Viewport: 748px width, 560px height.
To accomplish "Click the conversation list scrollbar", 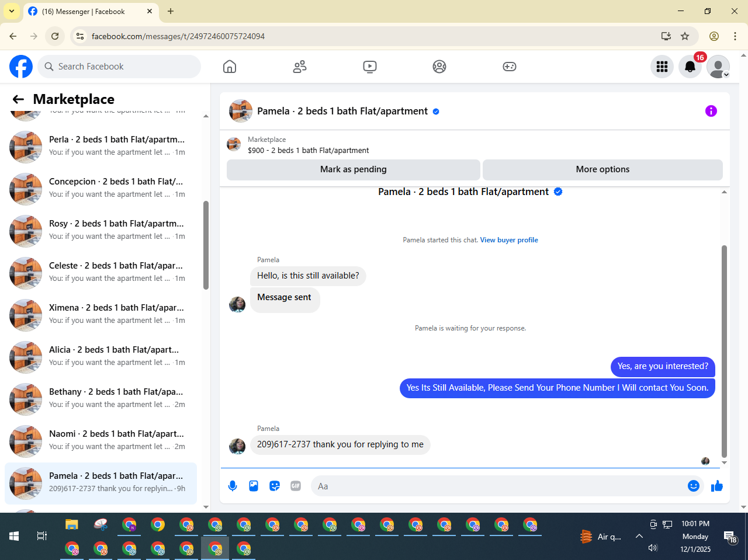I will tap(206, 245).
